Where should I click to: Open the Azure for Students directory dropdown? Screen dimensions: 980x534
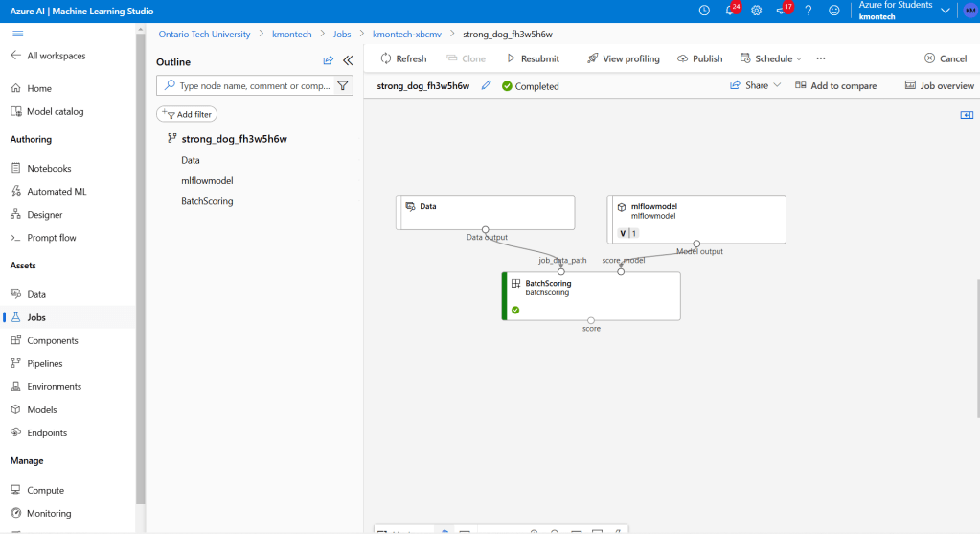[946, 11]
